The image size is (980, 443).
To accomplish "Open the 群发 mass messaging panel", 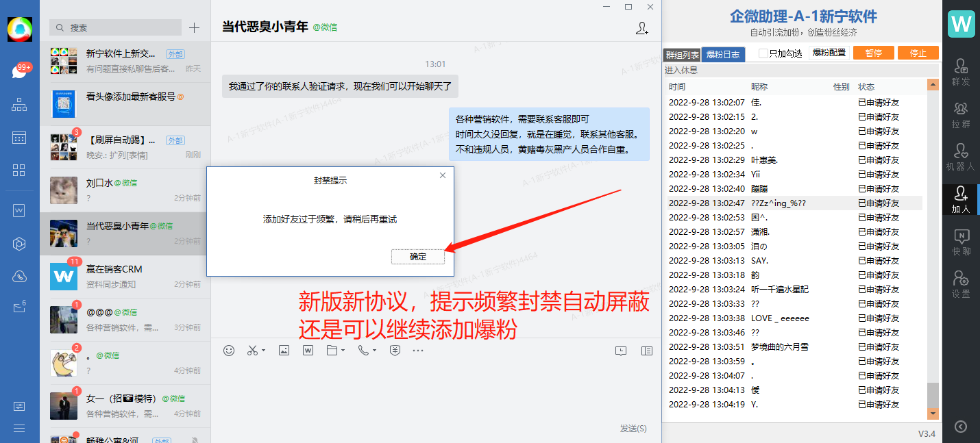I will (961, 72).
